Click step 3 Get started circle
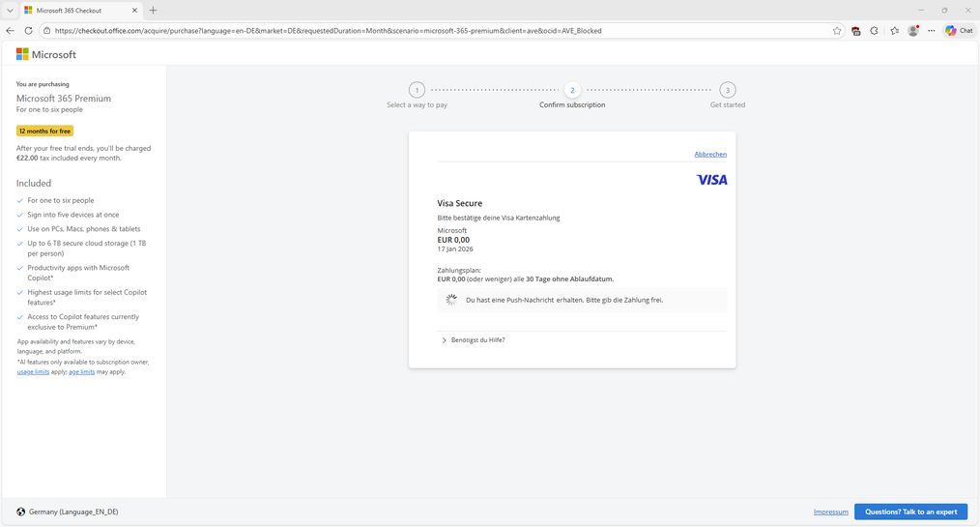Viewport: 980px width, 527px height. 728,90
